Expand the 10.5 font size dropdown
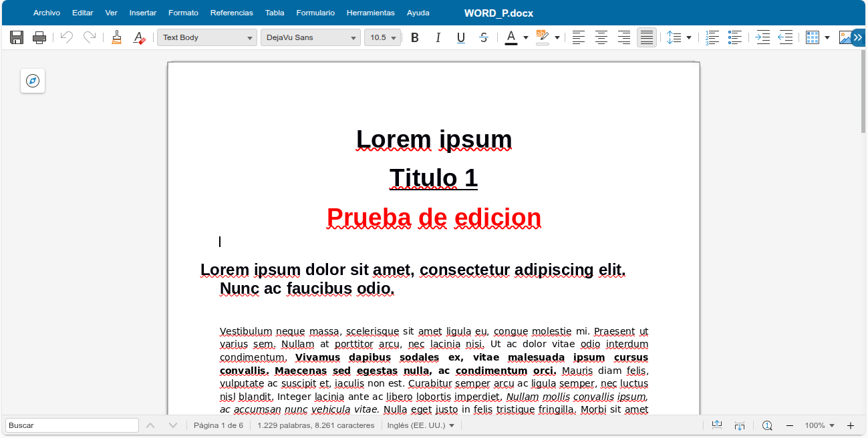The image size is (868, 438). tap(394, 38)
